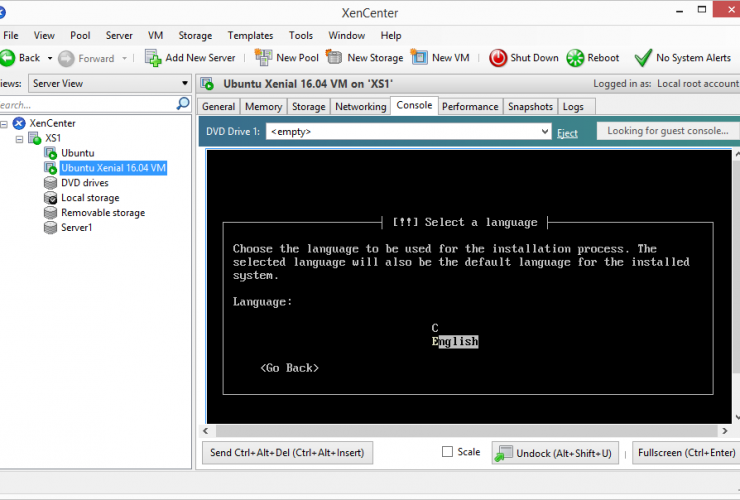
Task: Click the Add New Server icon
Action: click(152, 58)
